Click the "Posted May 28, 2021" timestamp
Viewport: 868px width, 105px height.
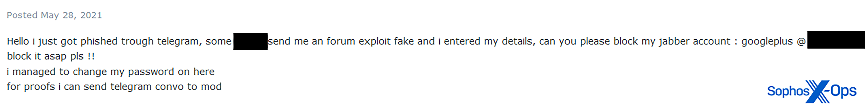point(54,15)
